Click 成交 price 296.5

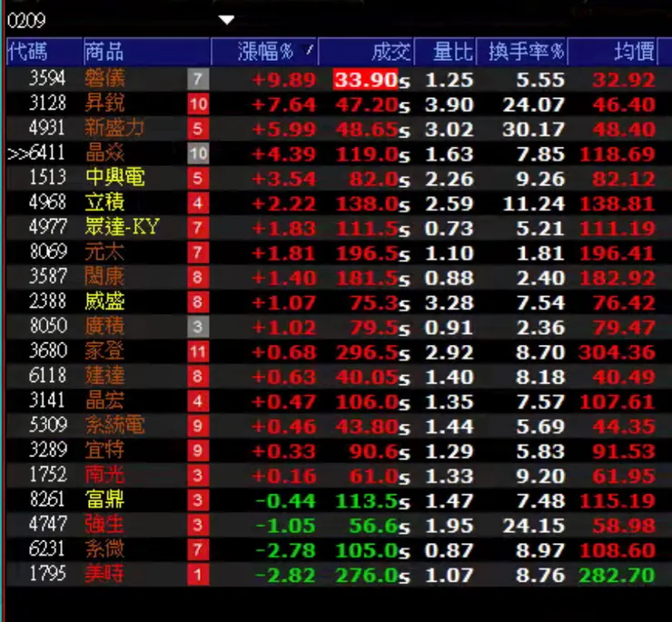[368, 353]
